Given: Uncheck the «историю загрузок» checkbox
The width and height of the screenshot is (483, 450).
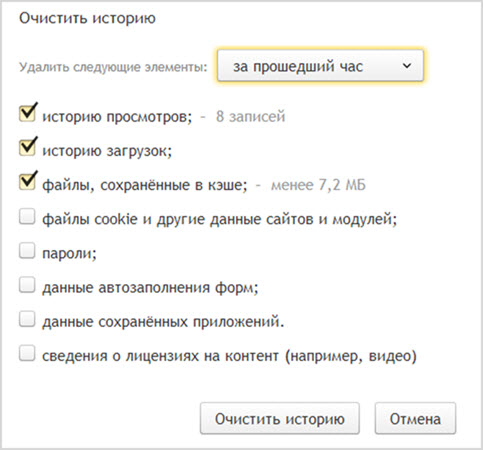Looking at the screenshot, I should click(27, 148).
